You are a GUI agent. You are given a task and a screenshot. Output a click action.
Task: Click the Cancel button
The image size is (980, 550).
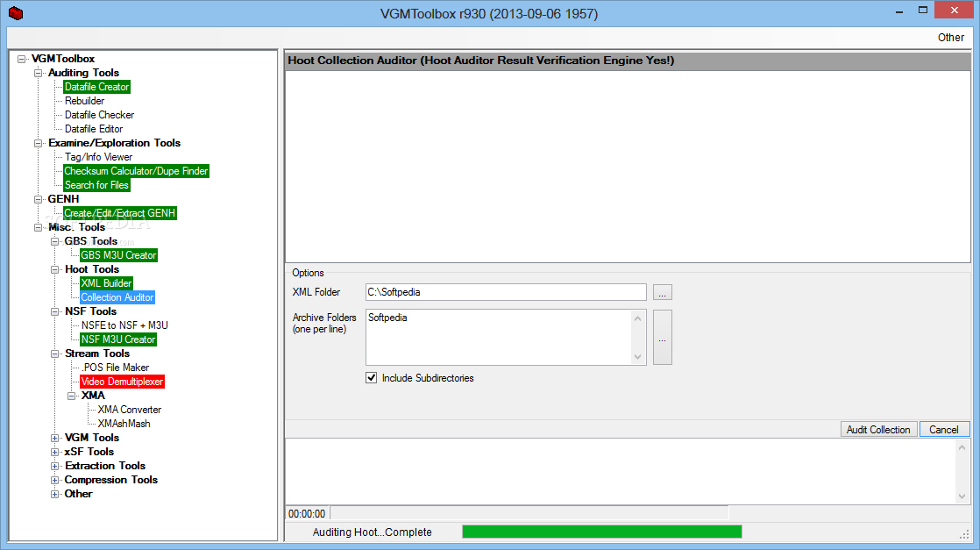tap(944, 429)
